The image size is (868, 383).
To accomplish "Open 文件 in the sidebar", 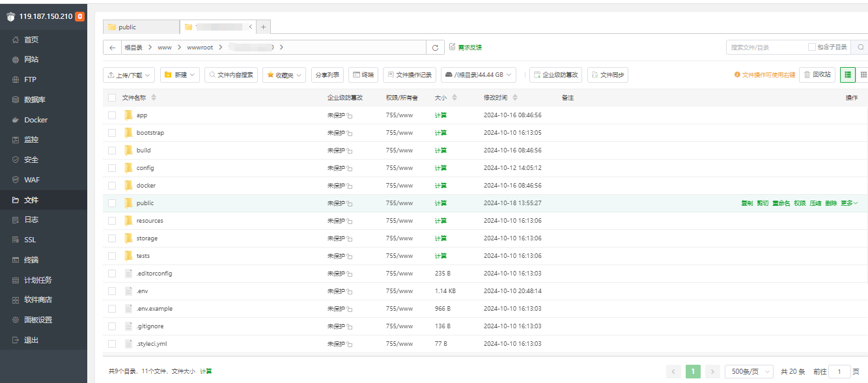I will pos(44,200).
